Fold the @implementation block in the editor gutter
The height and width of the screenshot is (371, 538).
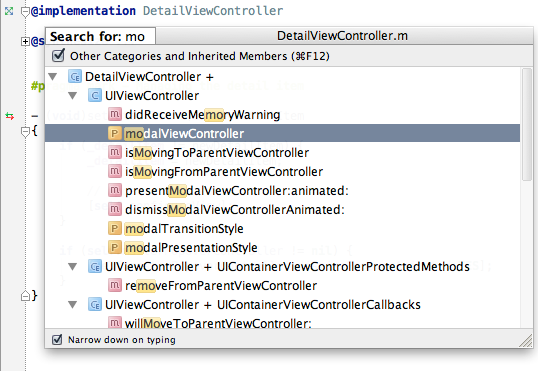click(x=25, y=12)
